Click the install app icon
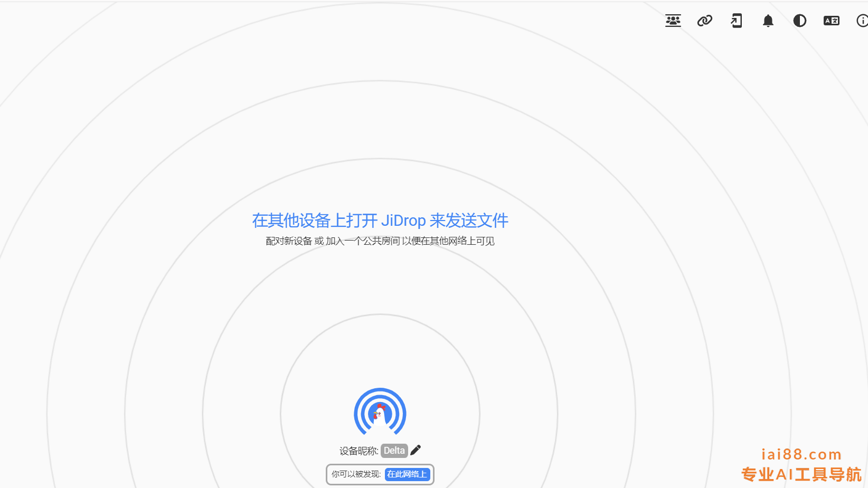This screenshot has height=488, width=868. click(x=737, y=21)
